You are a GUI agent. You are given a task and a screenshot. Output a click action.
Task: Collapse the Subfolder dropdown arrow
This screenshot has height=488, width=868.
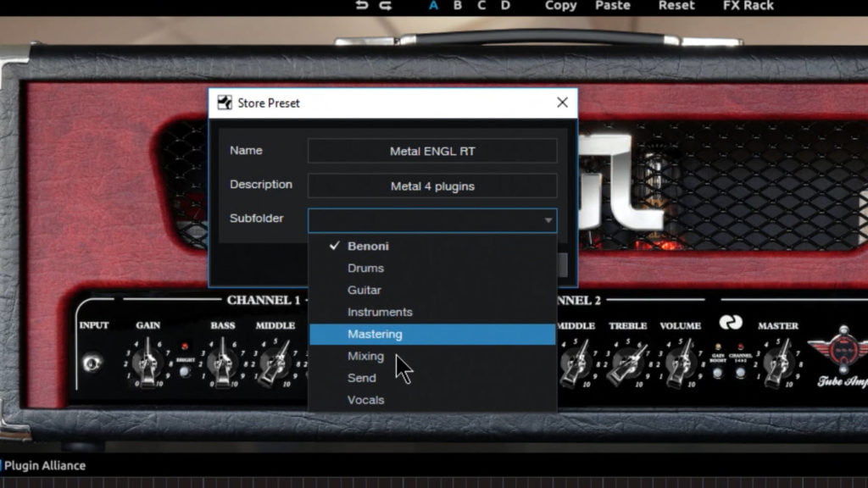point(548,220)
